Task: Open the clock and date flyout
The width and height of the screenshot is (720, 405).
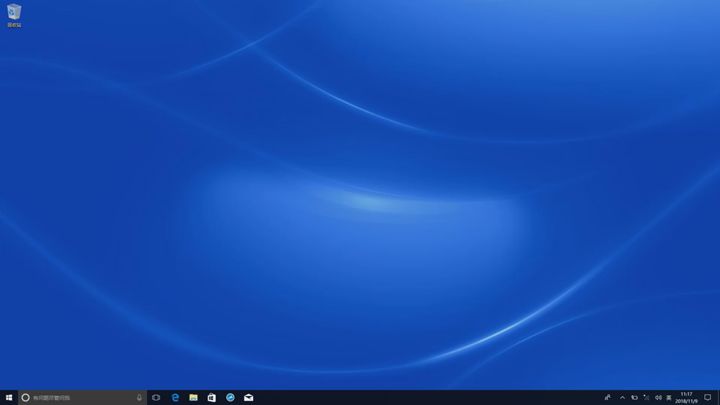Action: coord(686,398)
